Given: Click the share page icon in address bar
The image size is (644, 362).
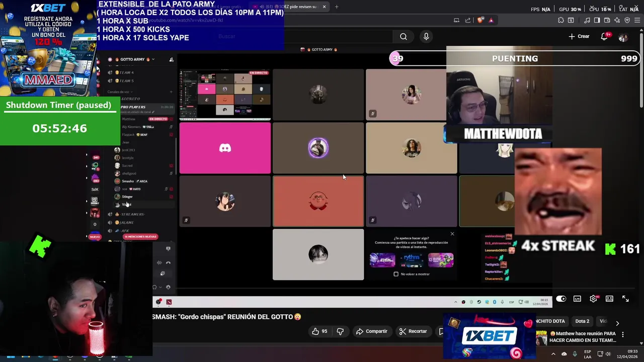Looking at the screenshot, I should point(468,20).
